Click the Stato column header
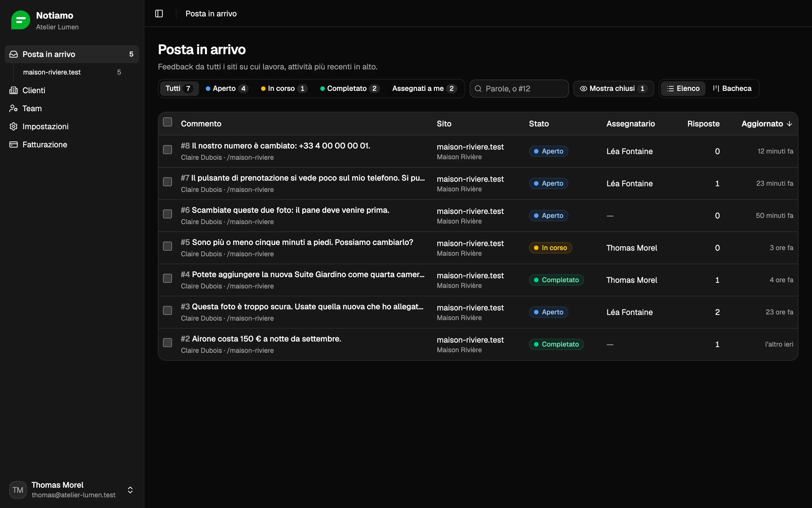The height and width of the screenshot is (508, 812). pos(539,124)
